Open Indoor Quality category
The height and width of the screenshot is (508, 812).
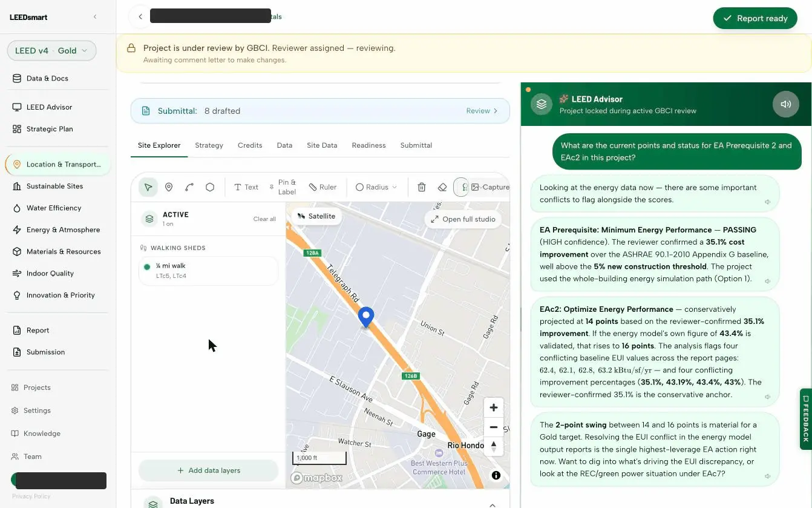coord(50,273)
